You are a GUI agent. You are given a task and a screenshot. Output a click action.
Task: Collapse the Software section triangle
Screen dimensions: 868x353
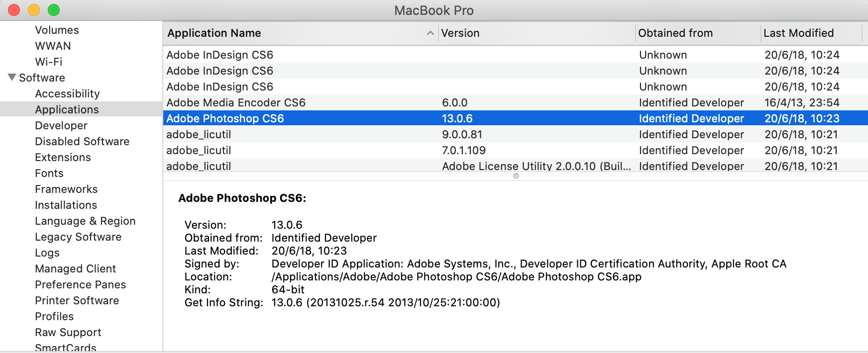[x=12, y=78]
